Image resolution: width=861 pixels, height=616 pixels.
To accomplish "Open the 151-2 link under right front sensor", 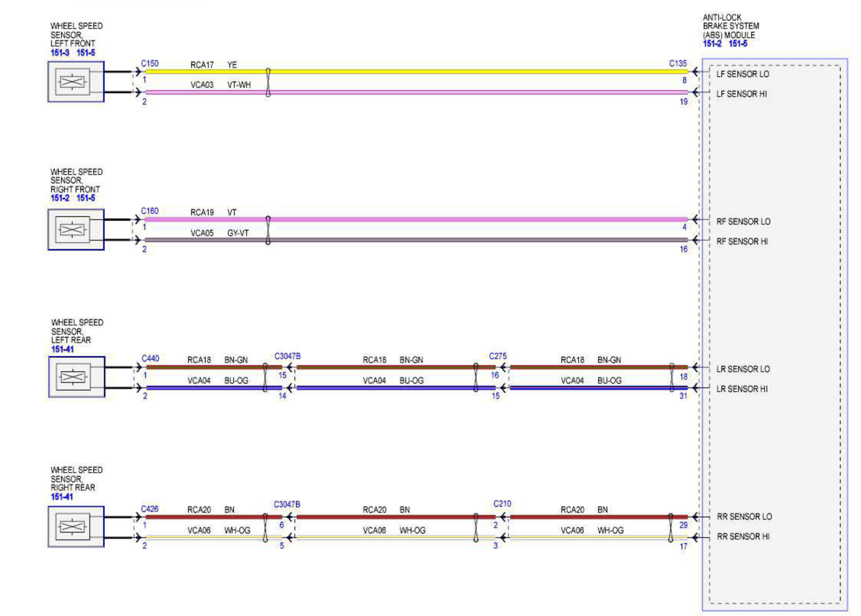I will [x=60, y=198].
